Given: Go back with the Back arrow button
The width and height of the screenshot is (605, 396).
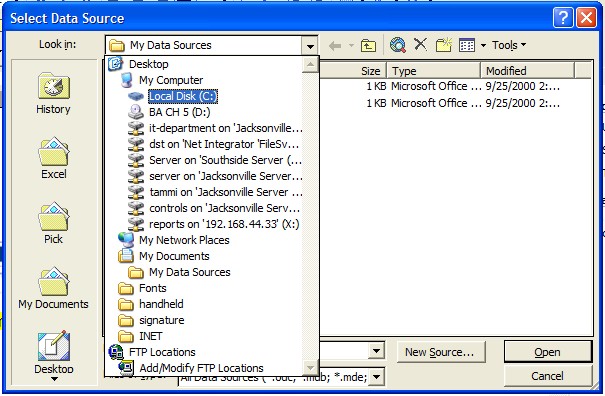Looking at the screenshot, I should tap(335, 46).
